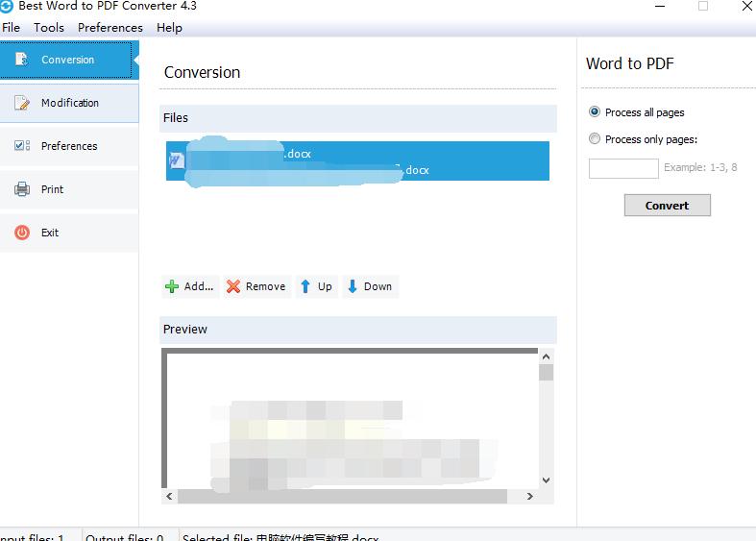Click the red X Remove icon

pos(233,286)
